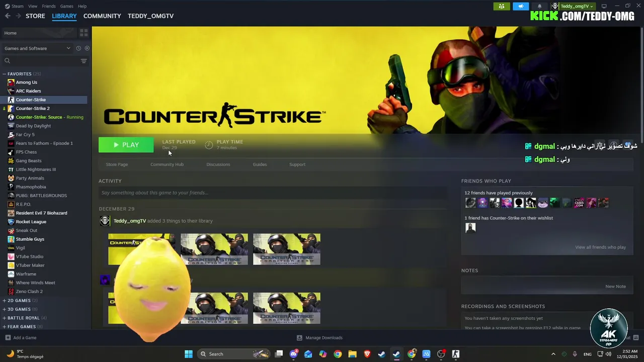Open wishlist friend's avatar

click(470, 228)
